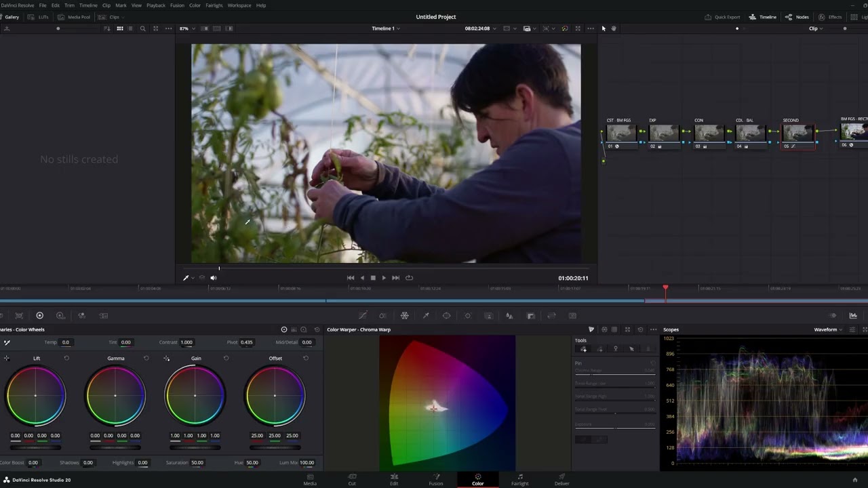Select the qualifier eyedropper palette icon
Screen dimensions: 868x488
426,315
